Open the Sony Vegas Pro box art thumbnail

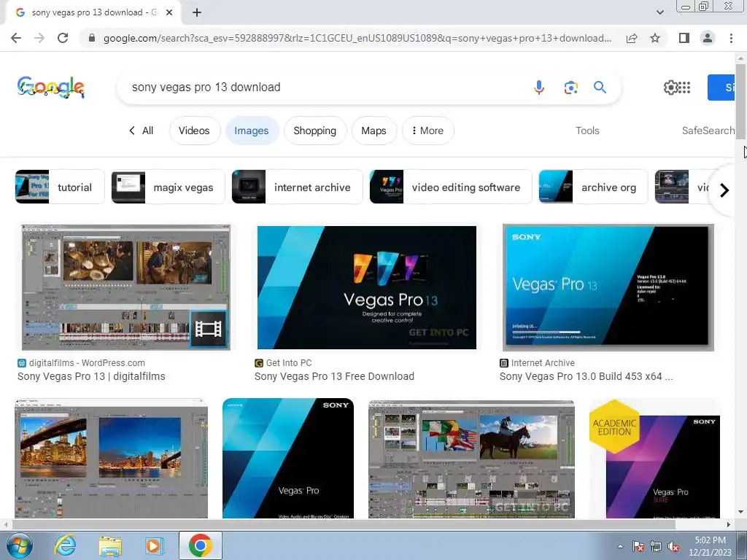[x=287, y=458]
